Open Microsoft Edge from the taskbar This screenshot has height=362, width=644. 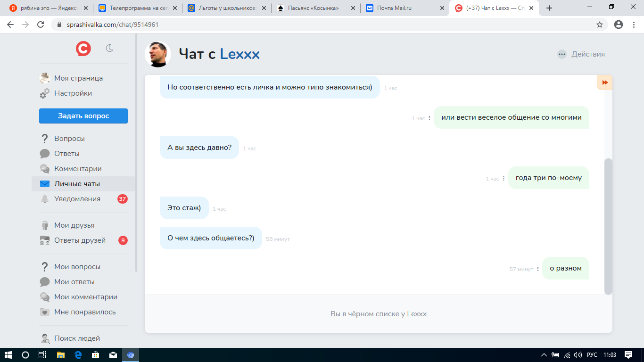click(78, 355)
